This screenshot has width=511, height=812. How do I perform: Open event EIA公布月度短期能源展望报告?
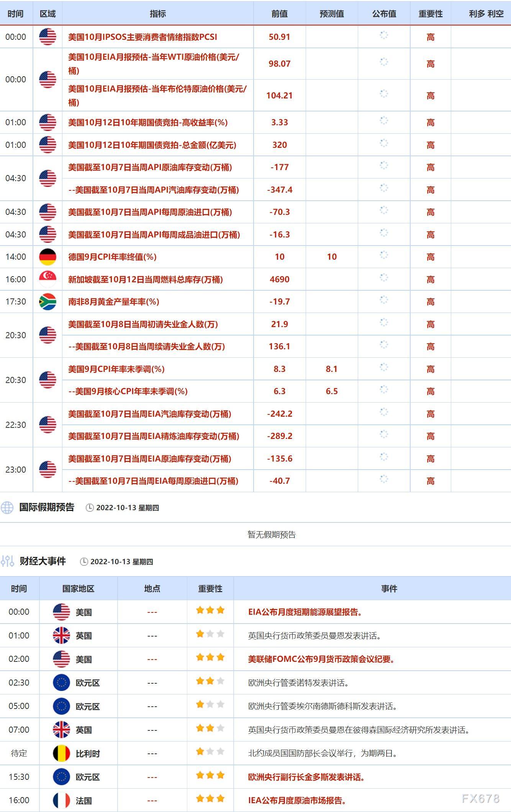[305, 612]
